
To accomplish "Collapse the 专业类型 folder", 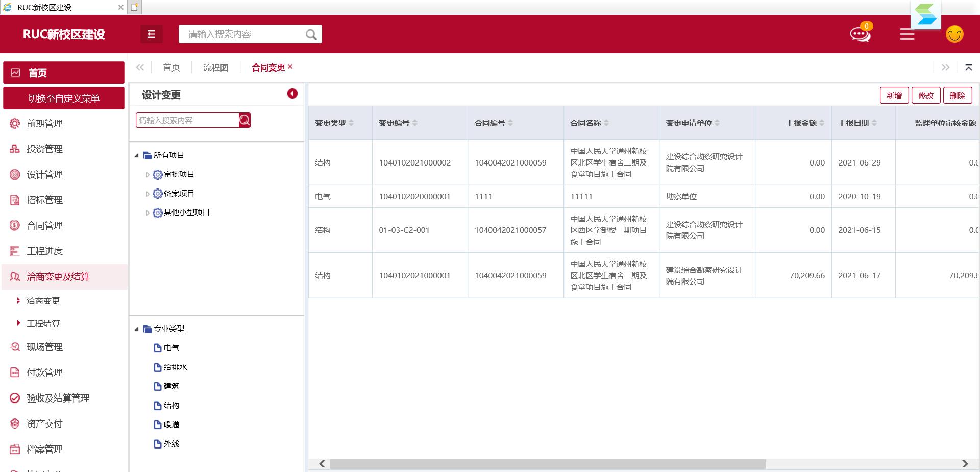I will [x=137, y=329].
